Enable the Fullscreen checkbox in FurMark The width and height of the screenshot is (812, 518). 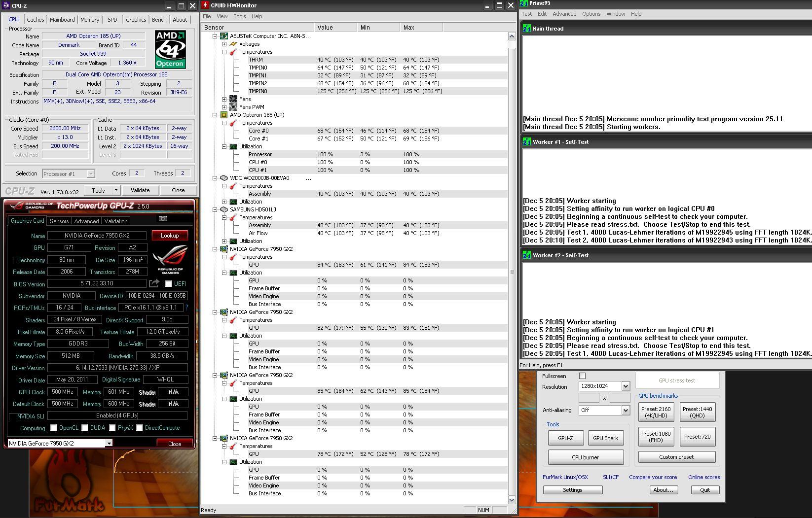click(582, 376)
